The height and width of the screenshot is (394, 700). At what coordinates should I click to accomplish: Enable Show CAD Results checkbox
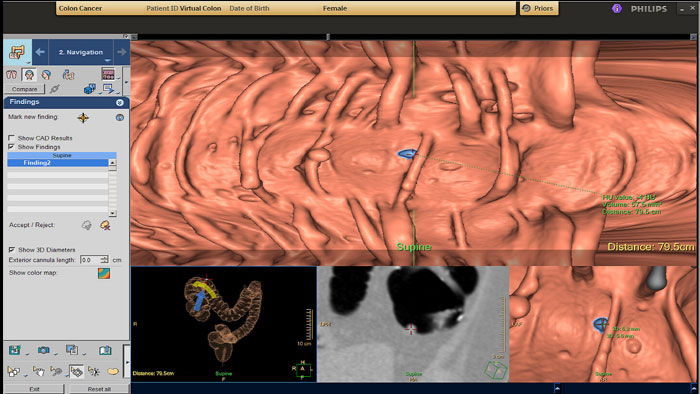click(x=12, y=138)
